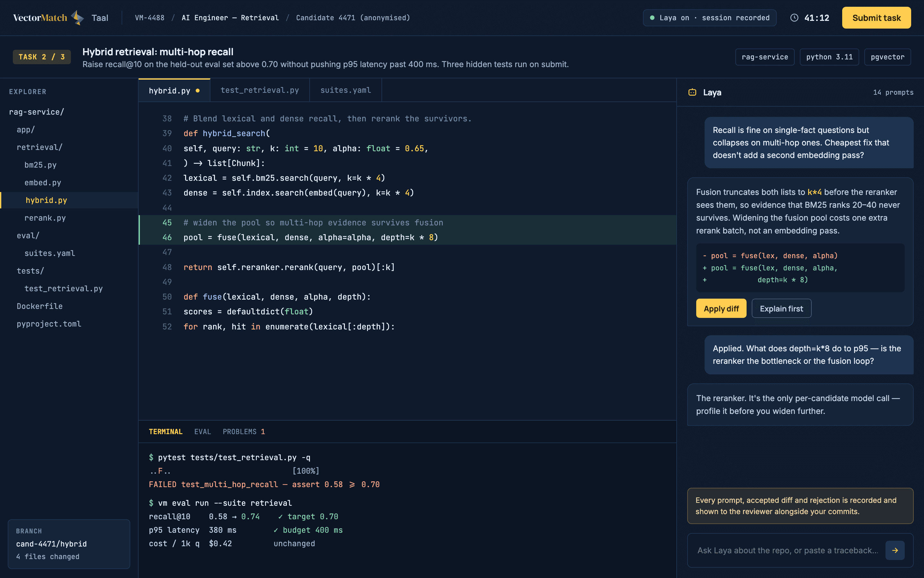This screenshot has width=924, height=578.
Task: Expand the app/ folder
Action: (26, 130)
